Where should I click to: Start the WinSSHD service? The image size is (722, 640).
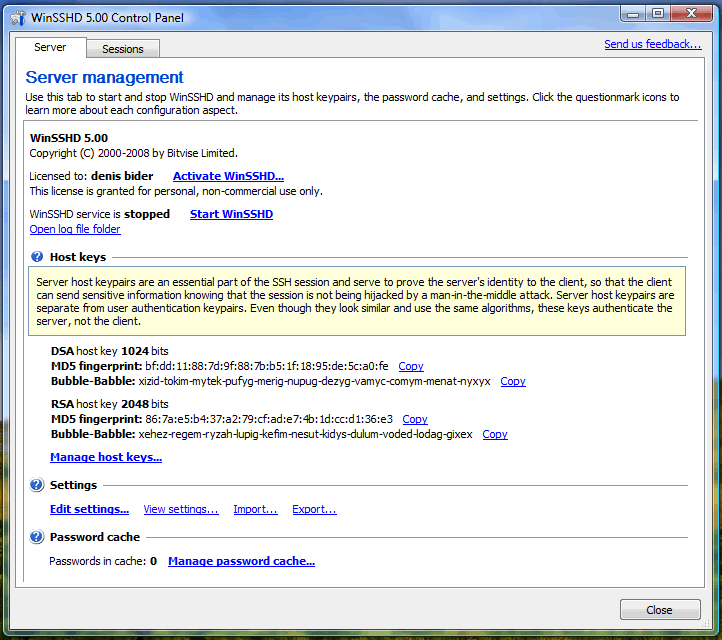[231, 214]
